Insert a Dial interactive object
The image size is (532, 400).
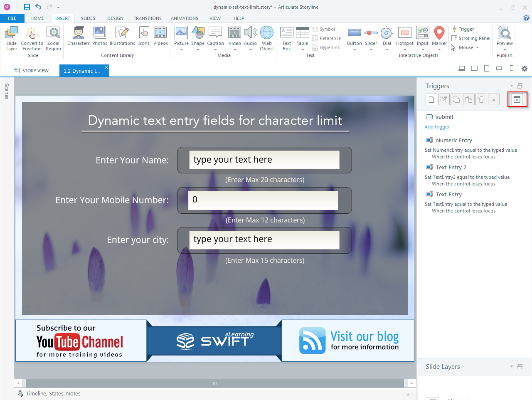tap(387, 37)
